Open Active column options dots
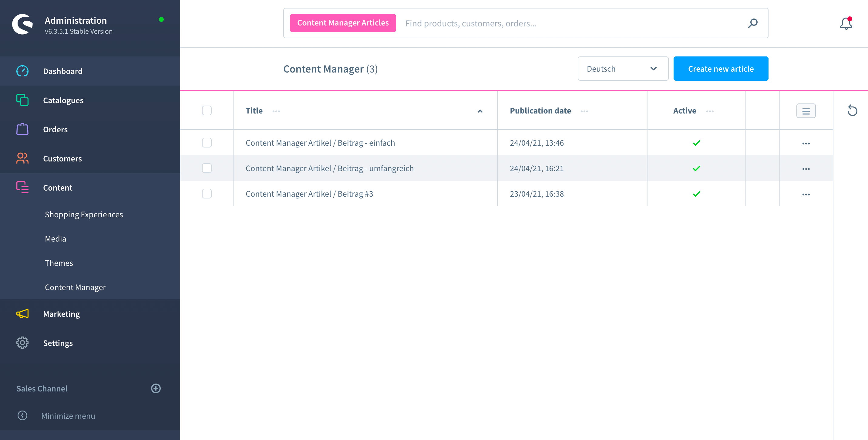 pos(710,111)
